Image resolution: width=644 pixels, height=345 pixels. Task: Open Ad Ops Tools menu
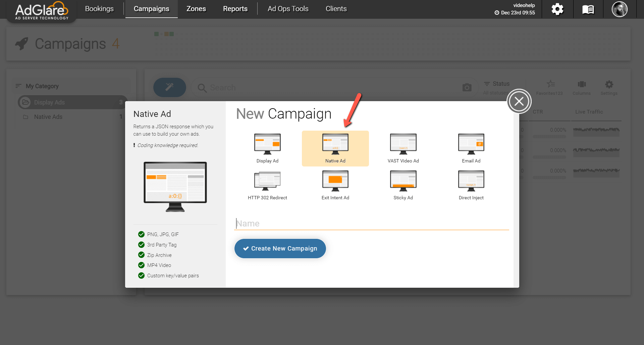pyautogui.click(x=288, y=9)
